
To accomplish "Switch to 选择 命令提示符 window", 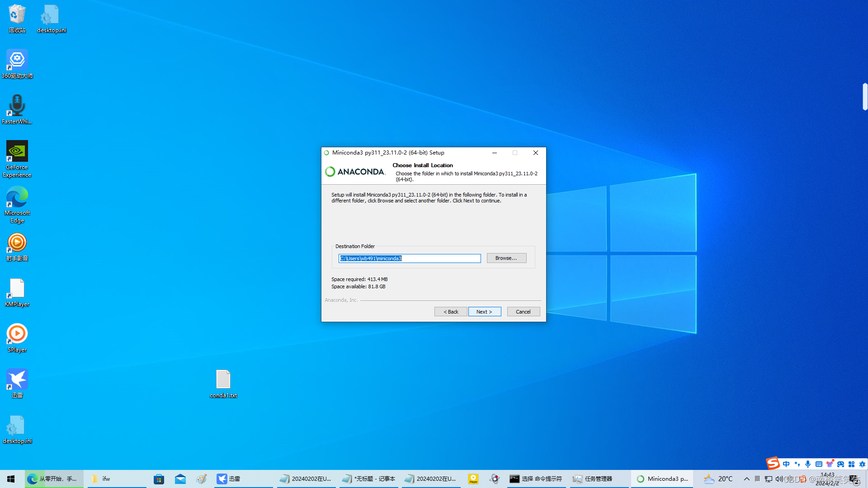I will tap(537, 479).
